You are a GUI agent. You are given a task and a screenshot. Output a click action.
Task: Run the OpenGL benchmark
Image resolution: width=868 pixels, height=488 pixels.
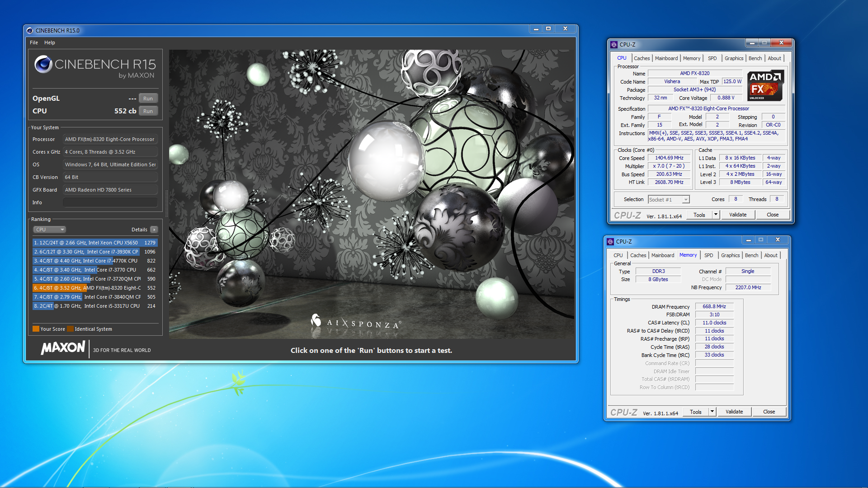click(x=148, y=99)
